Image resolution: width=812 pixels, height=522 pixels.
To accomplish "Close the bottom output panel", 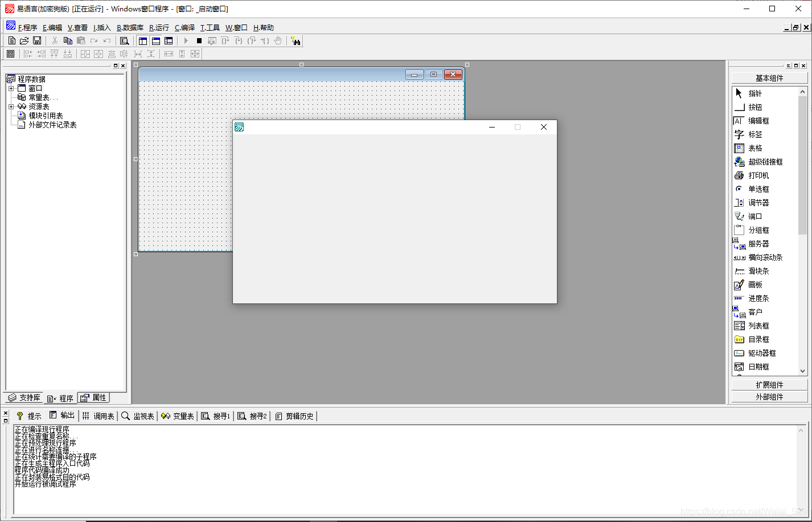I will point(6,413).
